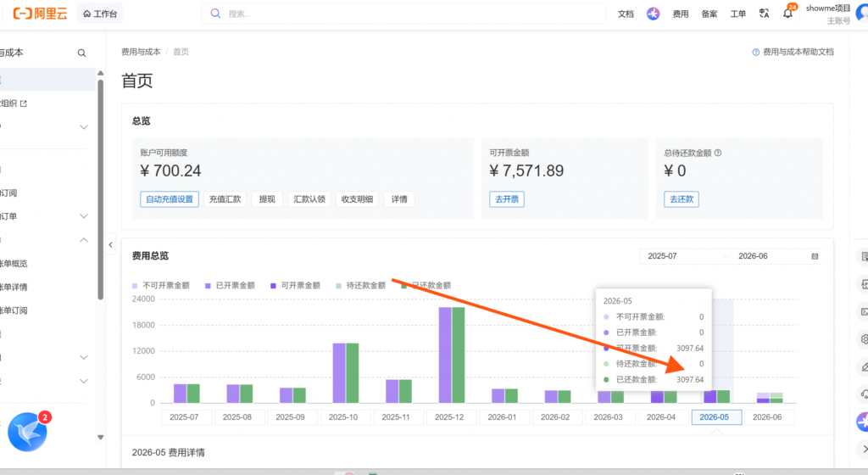Screen dimensions: 868x475
Task: Click the sidebar scrollbar down arrow
Action: (x=100, y=438)
